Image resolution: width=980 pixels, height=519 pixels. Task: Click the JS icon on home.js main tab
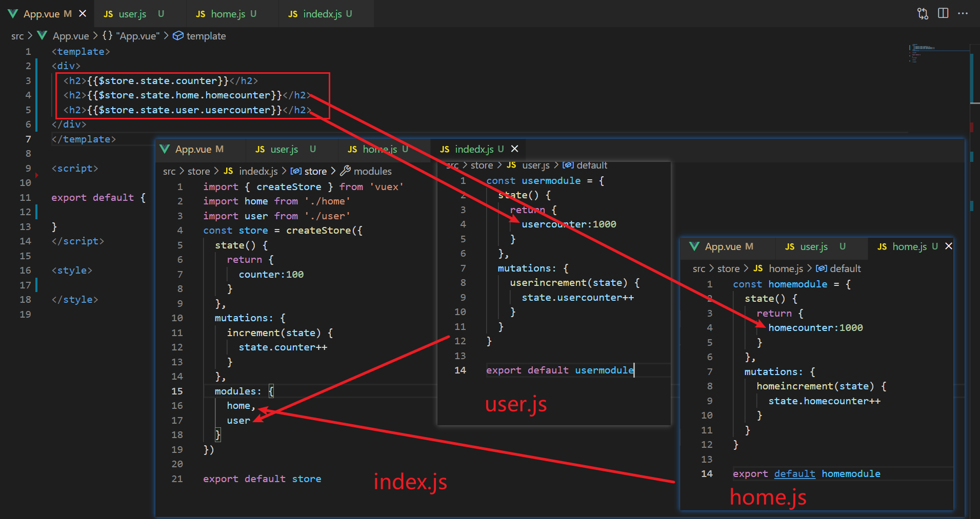pos(201,14)
